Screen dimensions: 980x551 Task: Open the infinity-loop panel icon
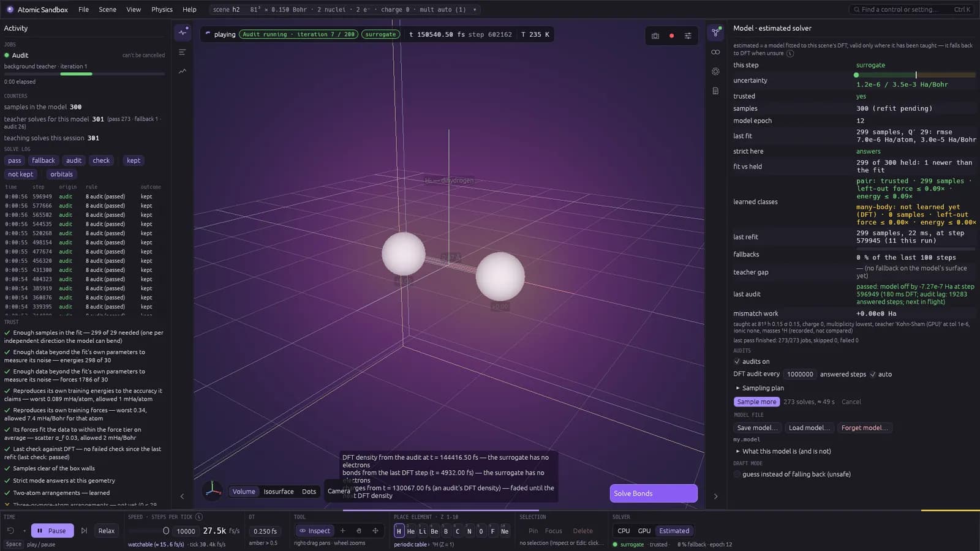pos(715,52)
